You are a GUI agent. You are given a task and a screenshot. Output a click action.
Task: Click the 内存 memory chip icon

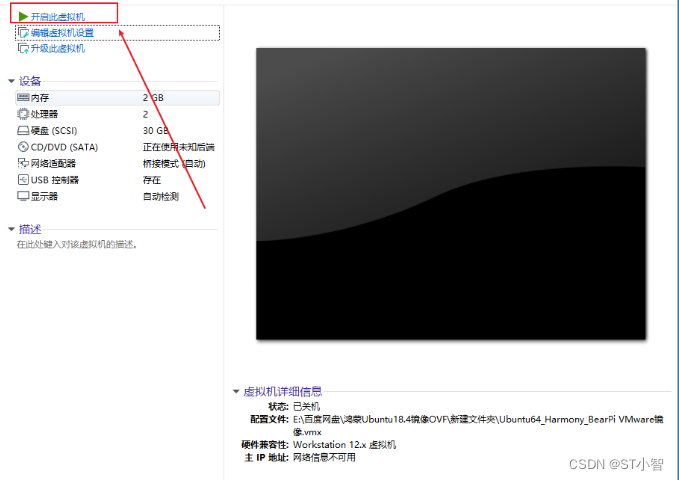(x=23, y=97)
